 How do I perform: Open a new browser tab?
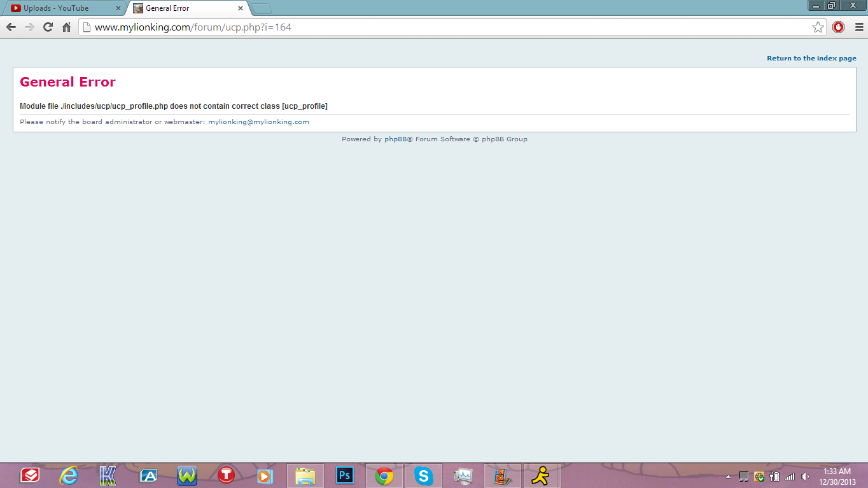[262, 8]
